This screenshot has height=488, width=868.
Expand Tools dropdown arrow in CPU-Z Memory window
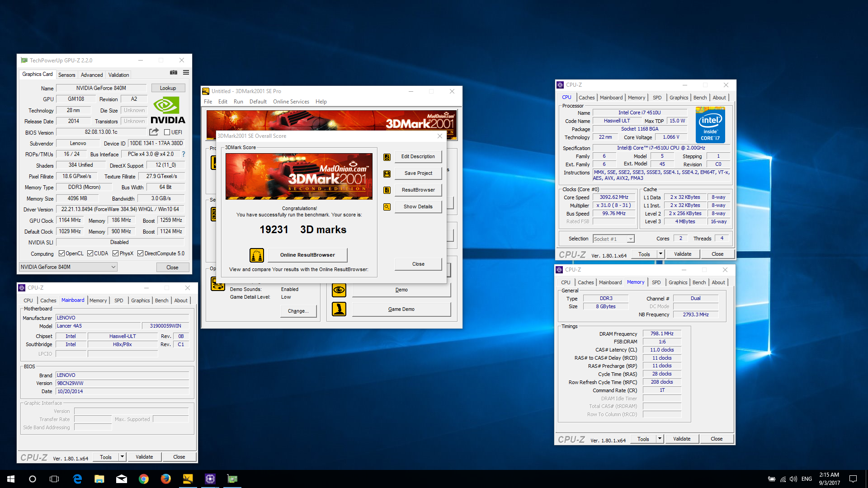point(660,439)
